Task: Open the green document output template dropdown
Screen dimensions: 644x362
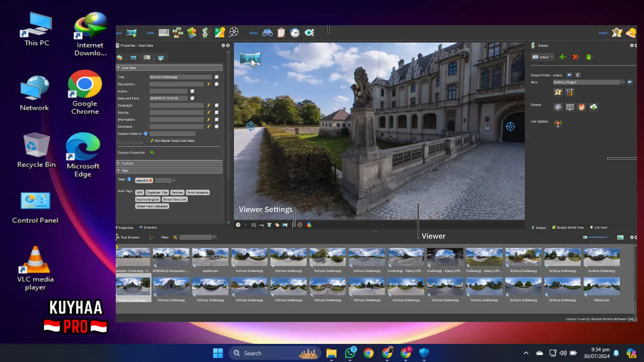Action: point(589,57)
